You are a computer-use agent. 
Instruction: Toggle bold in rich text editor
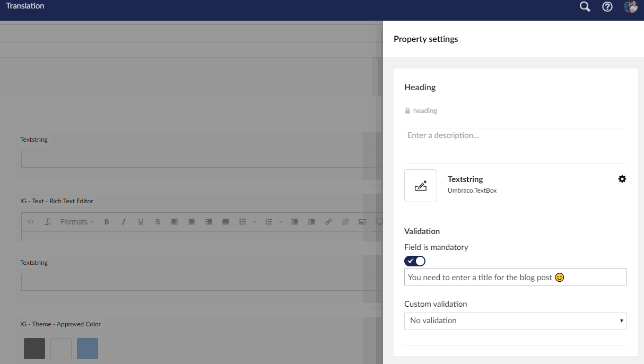coord(107,222)
